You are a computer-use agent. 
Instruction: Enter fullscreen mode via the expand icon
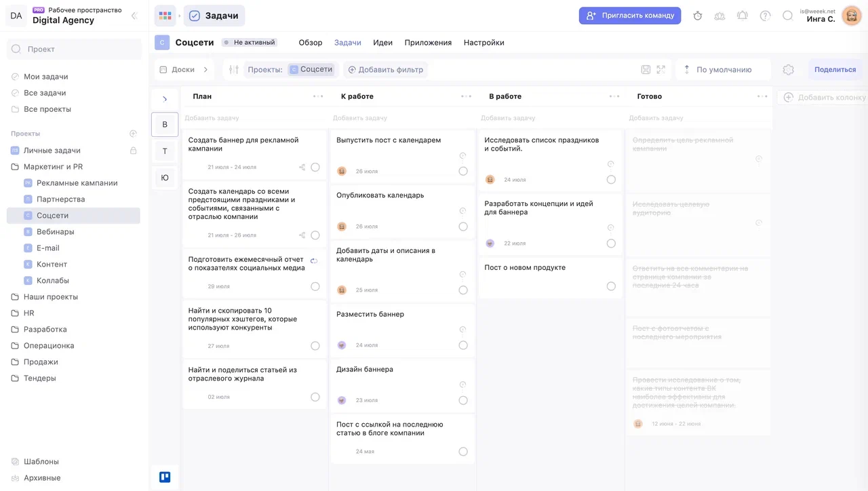pos(662,69)
